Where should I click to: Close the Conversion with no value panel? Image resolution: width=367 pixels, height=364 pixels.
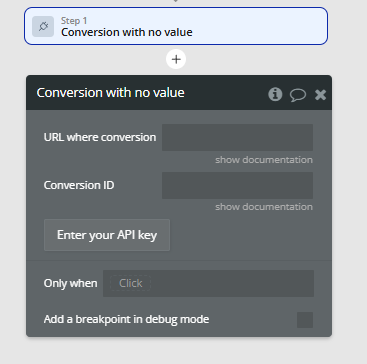pyautogui.click(x=320, y=95)
